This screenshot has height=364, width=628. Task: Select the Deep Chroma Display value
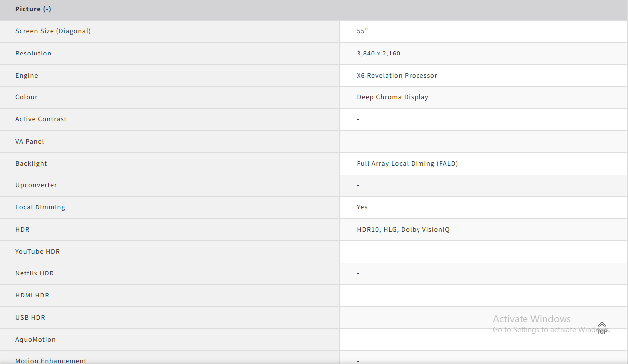[393, 97]
